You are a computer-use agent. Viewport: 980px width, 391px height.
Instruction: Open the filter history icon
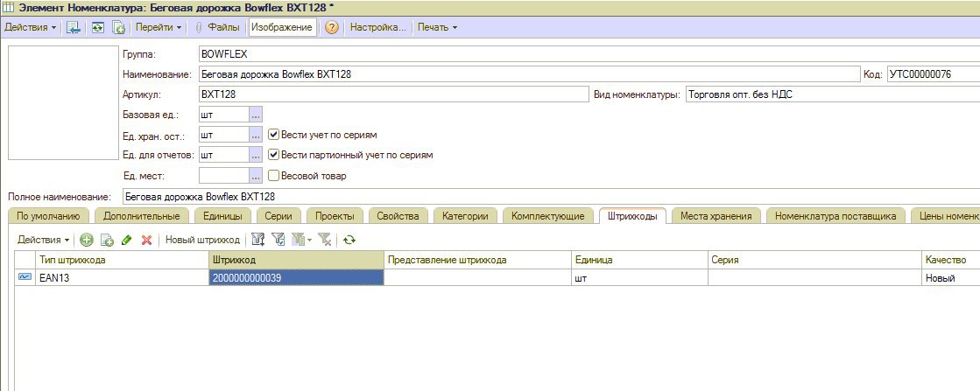click(298, 240)
